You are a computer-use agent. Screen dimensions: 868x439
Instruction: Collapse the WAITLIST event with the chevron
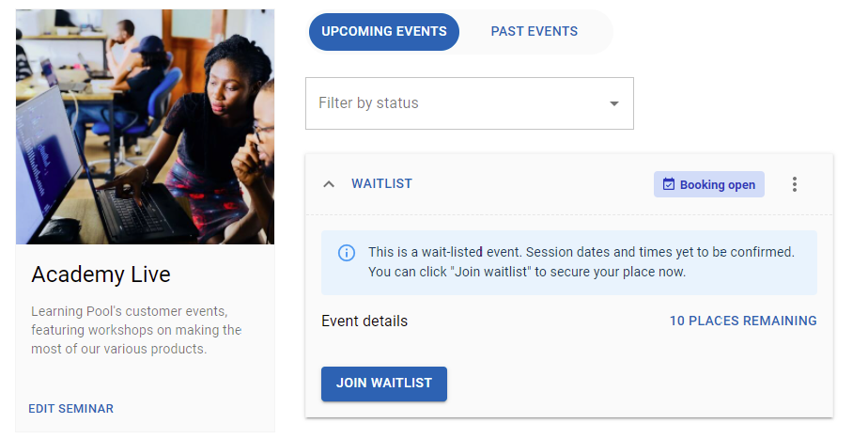(329, 184)
